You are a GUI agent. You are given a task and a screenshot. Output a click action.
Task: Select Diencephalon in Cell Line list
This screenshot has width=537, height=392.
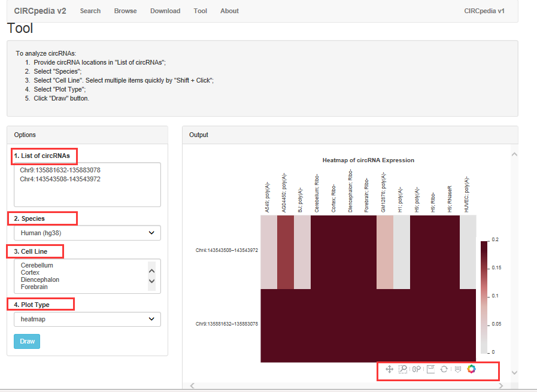pyautogui.click(x=40, y=279)
